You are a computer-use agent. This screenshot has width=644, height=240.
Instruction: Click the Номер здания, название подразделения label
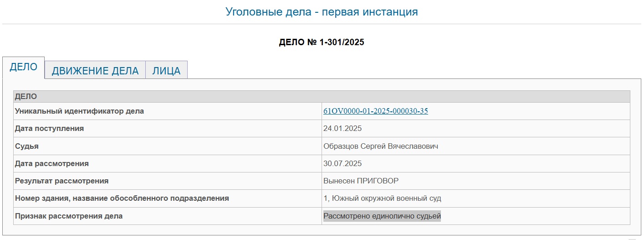tap(122, 198)
